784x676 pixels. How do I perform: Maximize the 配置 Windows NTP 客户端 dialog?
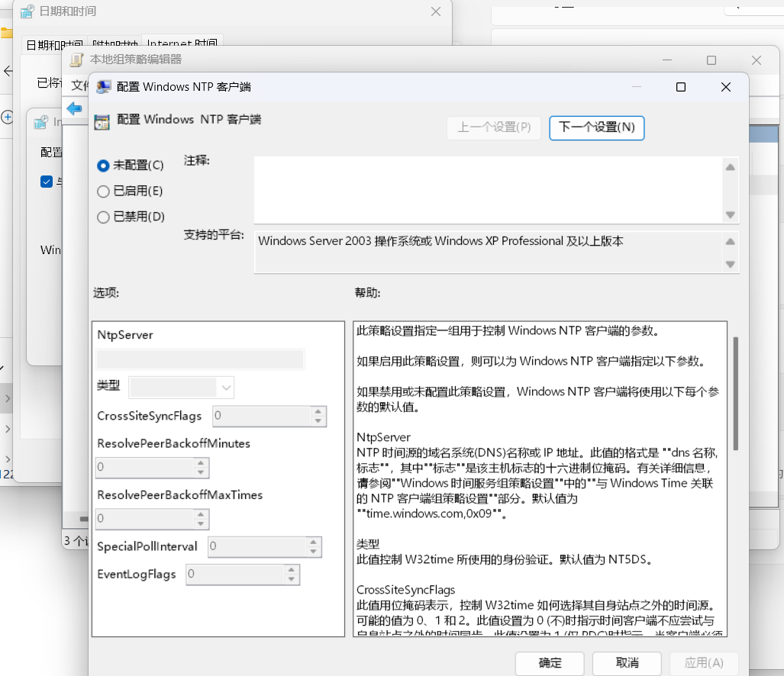pos(680,87)
